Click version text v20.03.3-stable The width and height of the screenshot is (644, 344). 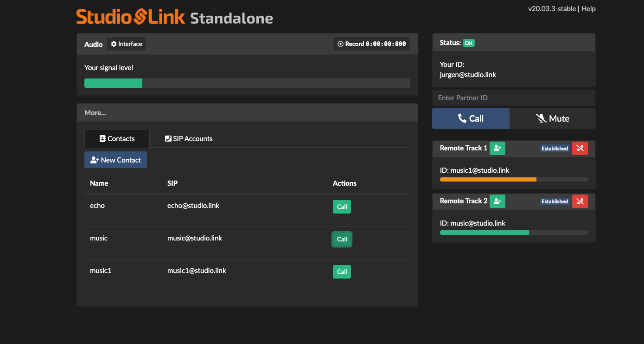tap(552, 9)
